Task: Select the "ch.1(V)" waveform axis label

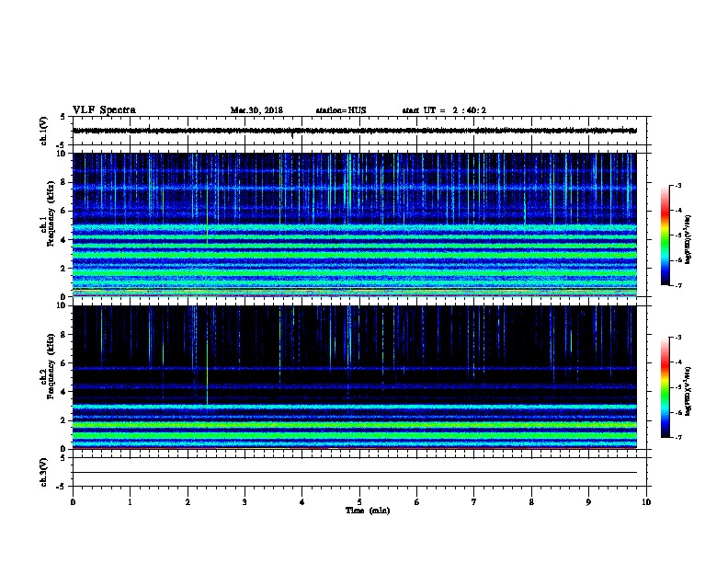Action: 44,131
